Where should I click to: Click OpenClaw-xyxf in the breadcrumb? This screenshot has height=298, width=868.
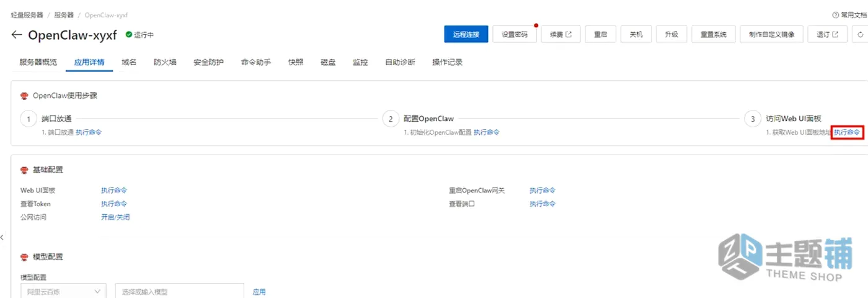[x=106, y=14]
